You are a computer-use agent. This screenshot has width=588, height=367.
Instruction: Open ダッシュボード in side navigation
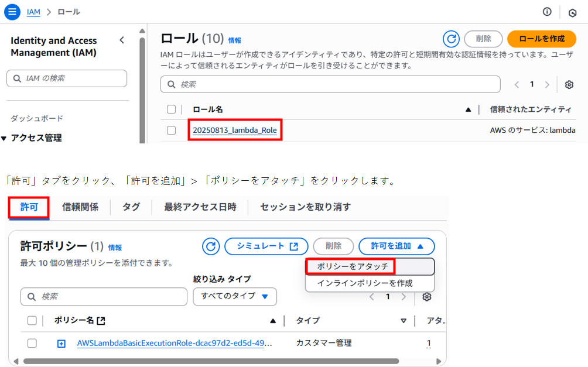click(37, 118)
